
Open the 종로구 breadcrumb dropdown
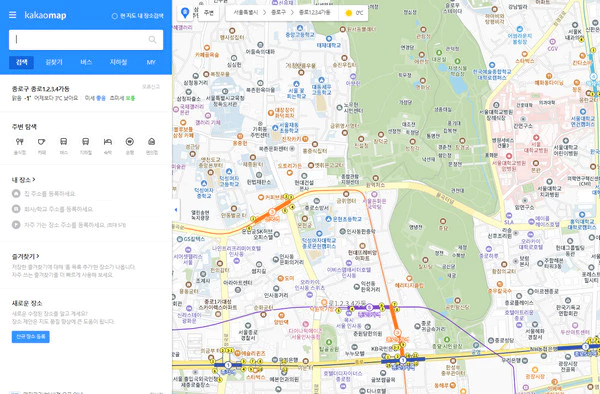pyautogui.click(x=278, y=13)
